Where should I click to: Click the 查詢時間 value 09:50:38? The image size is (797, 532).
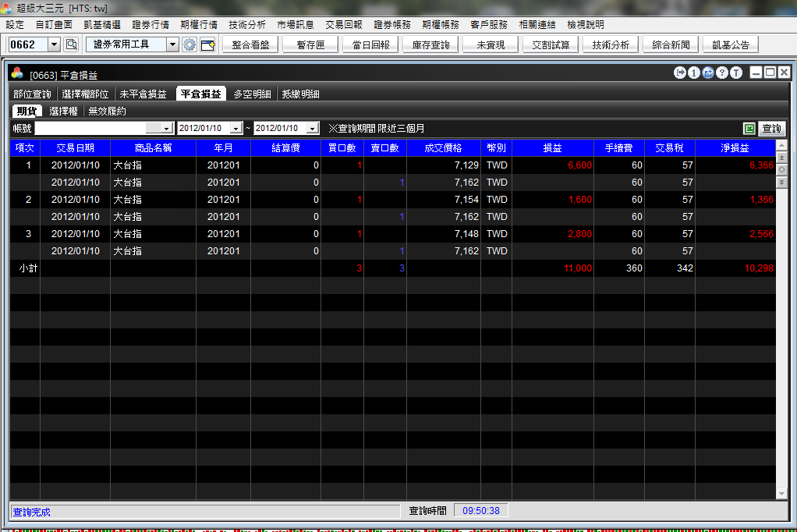481,511
